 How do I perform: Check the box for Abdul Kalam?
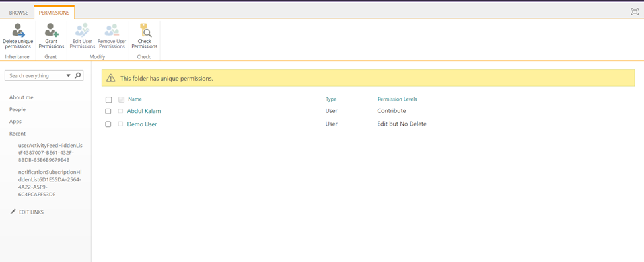point(108,111)
